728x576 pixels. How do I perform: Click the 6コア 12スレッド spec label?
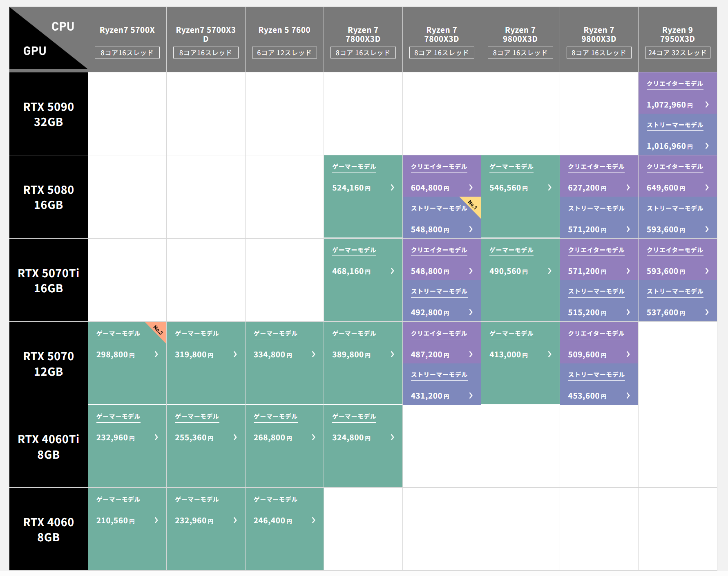click(284, 53)
